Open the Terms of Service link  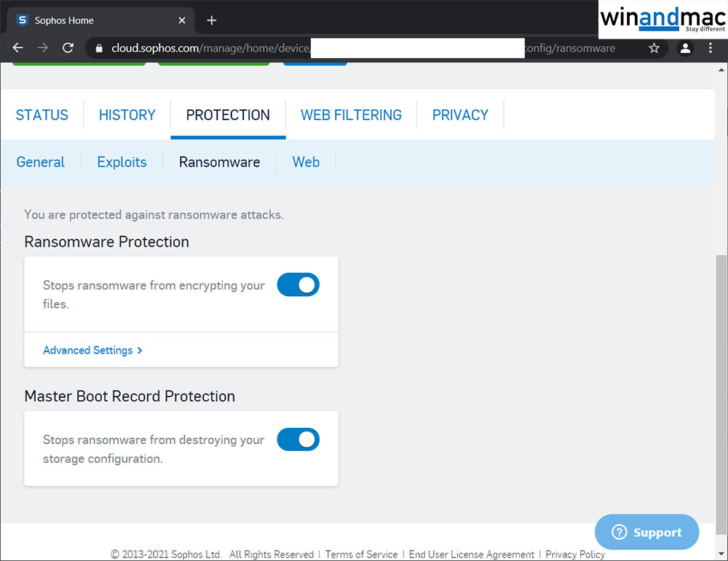361,554
